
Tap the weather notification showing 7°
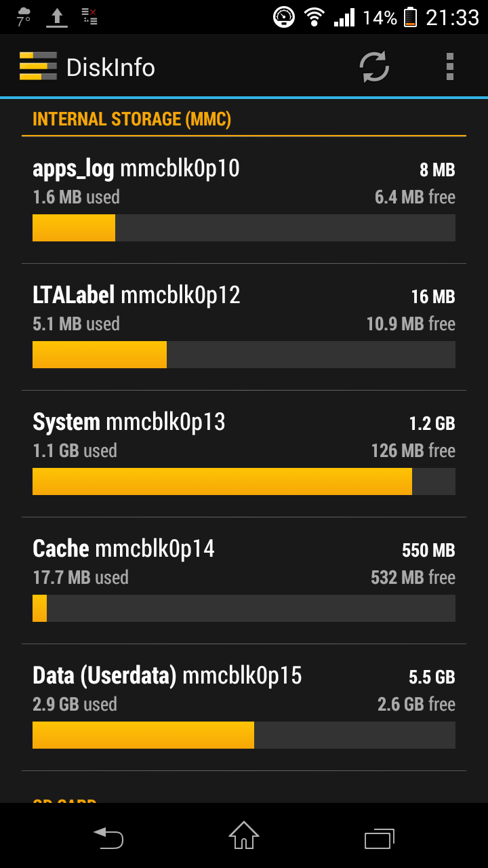[x=24, y=17]
